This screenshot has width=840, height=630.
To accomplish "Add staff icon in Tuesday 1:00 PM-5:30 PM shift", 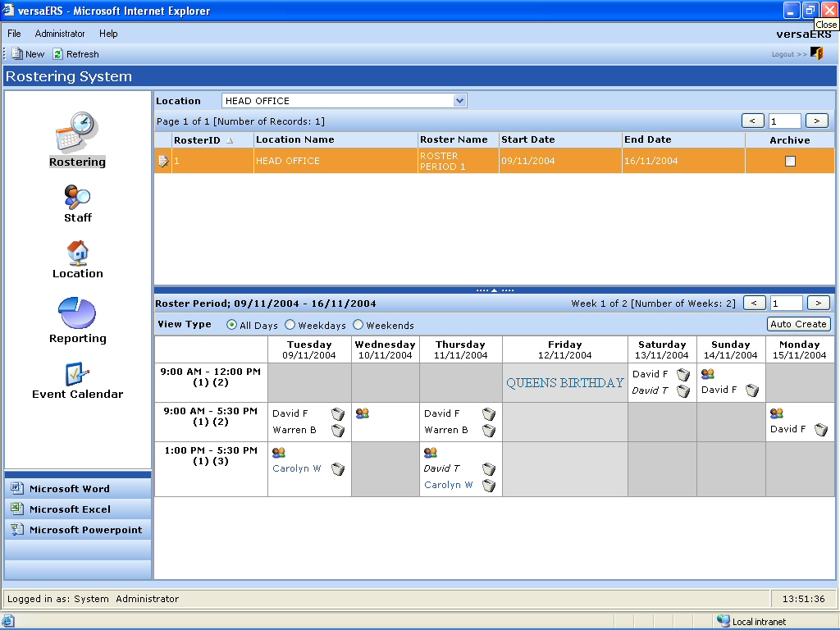I will [279, 452].
